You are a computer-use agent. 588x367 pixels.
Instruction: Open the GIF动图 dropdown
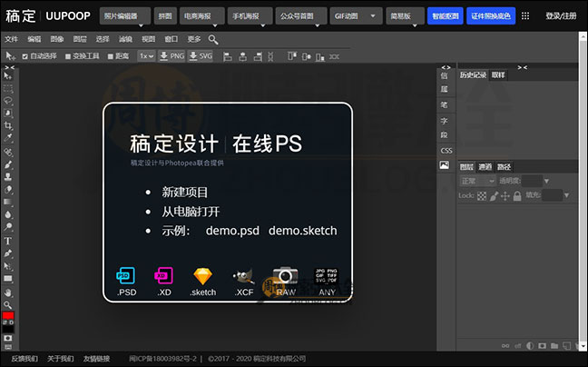[356, 16]
